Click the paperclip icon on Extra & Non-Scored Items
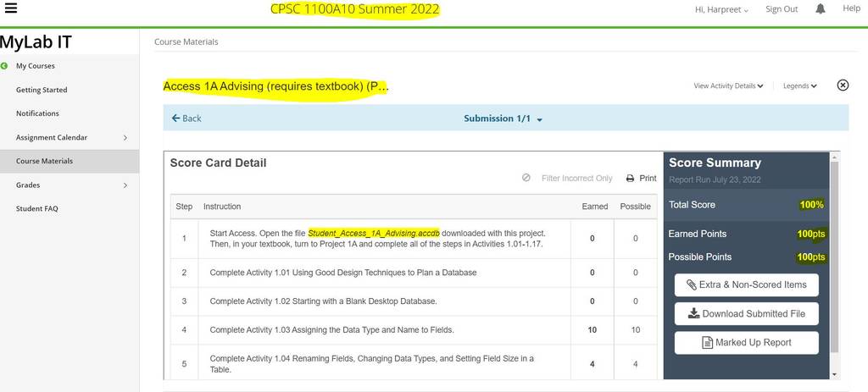 692,284
